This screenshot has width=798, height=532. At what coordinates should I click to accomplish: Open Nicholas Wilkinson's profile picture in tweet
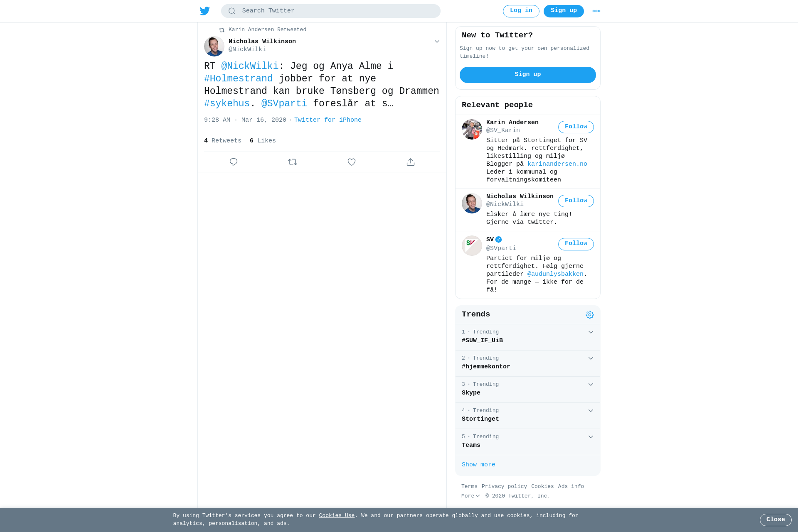coord(214,46)
